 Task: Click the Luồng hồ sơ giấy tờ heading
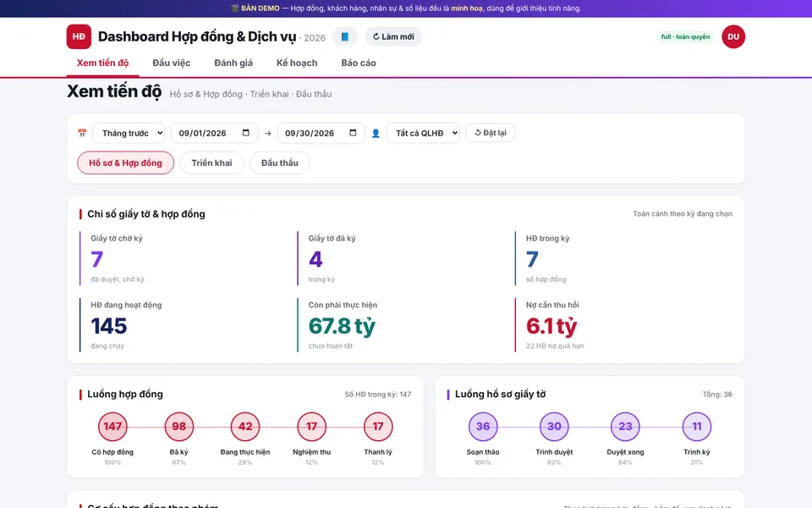pyautogui.click(x=500, y=394)
